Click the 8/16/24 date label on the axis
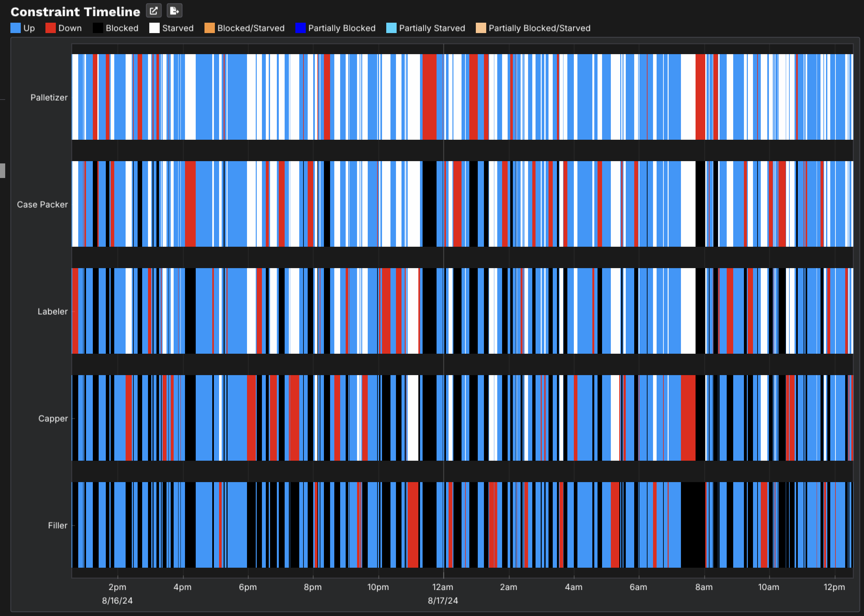The width and height of the screenshot is (864, 616). click(x=117, y=600)
